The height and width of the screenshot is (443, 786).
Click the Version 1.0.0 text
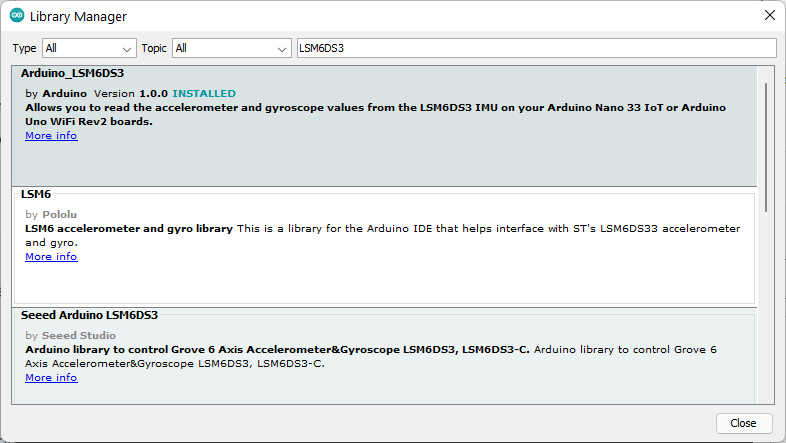click(131, 94)
